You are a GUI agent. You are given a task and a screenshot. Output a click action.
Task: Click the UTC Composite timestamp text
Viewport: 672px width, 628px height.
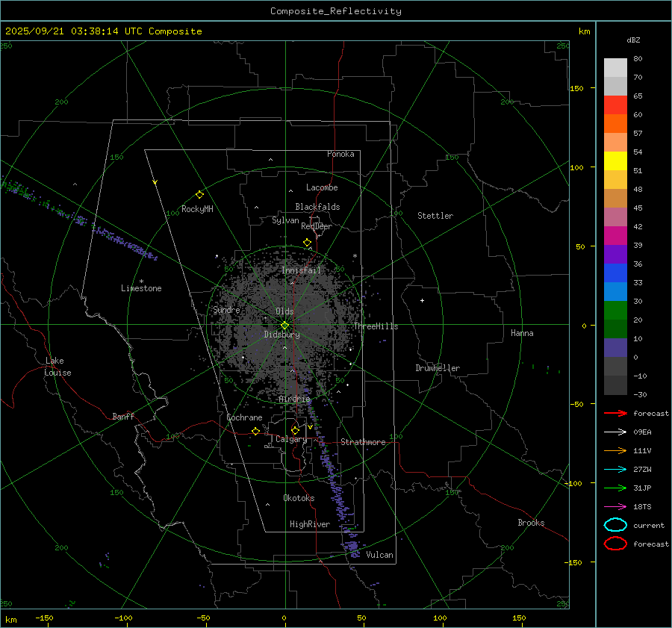tap(104, 31)
